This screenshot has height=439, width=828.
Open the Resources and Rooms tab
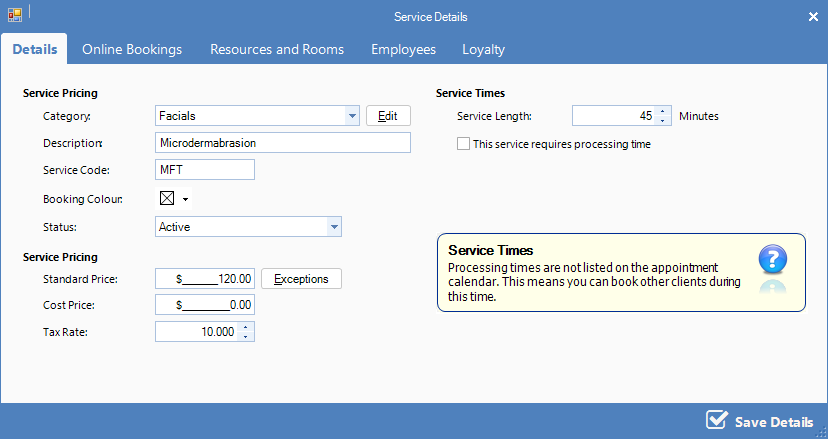tap(277, 49)
